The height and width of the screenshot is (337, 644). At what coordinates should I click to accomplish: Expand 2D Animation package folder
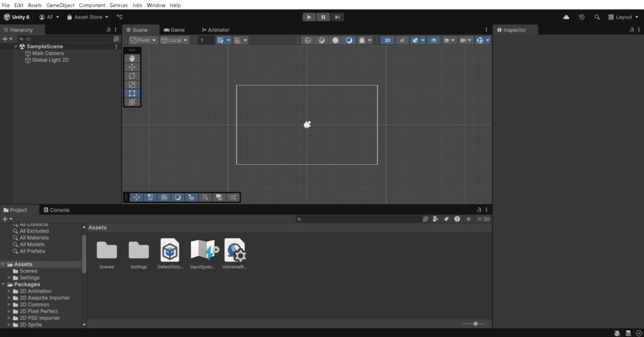pyautogui.click(x=9, y=291)
